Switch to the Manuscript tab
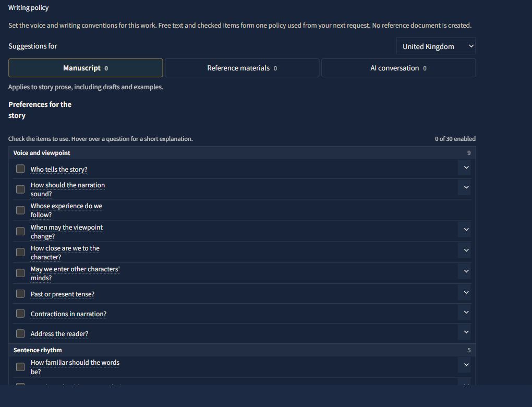The width and height of the screenshot is (532, 407). tap(86, 68)
